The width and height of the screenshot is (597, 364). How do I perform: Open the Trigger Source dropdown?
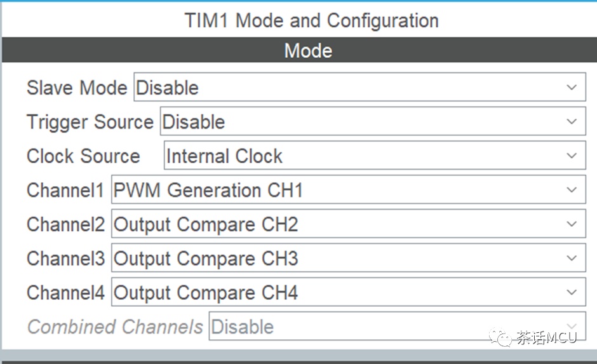tap(373, 121)
